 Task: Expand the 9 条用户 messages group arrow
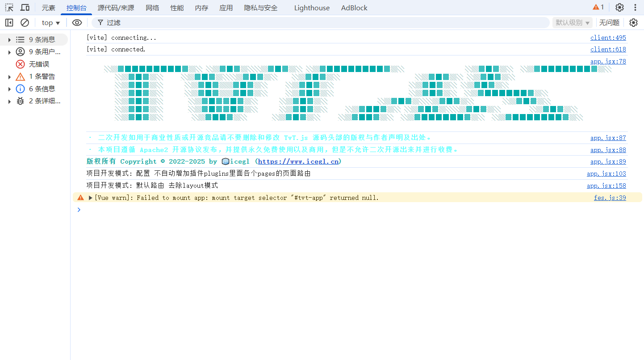click(x=9, y=52)
